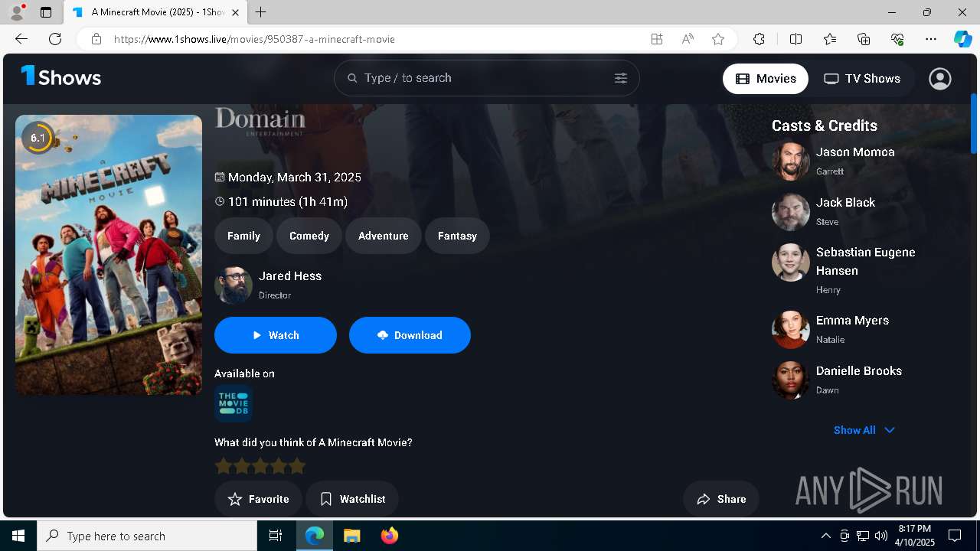Open the user account profile icon
The height and width of the screenshot is (551, 980).
click(x=940, y=78)
